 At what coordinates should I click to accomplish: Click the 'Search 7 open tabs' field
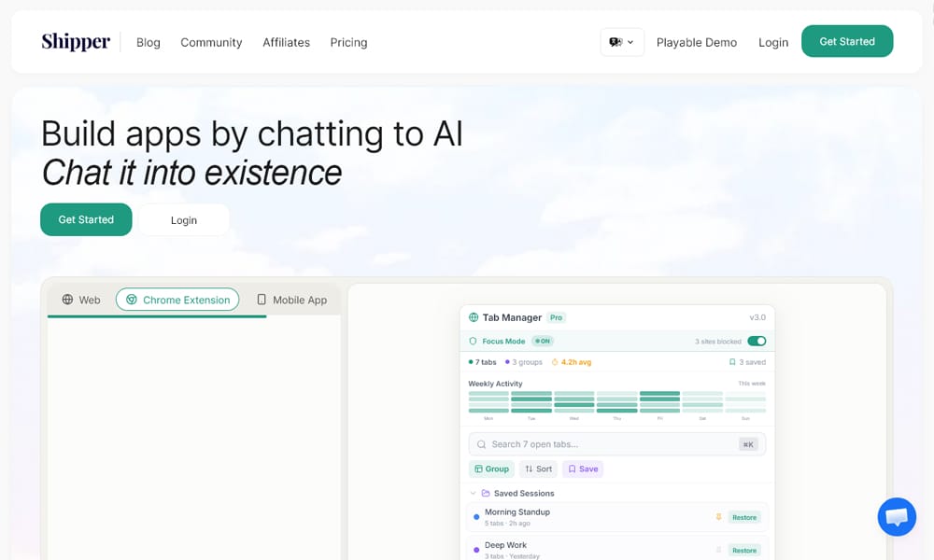(617, 444)
